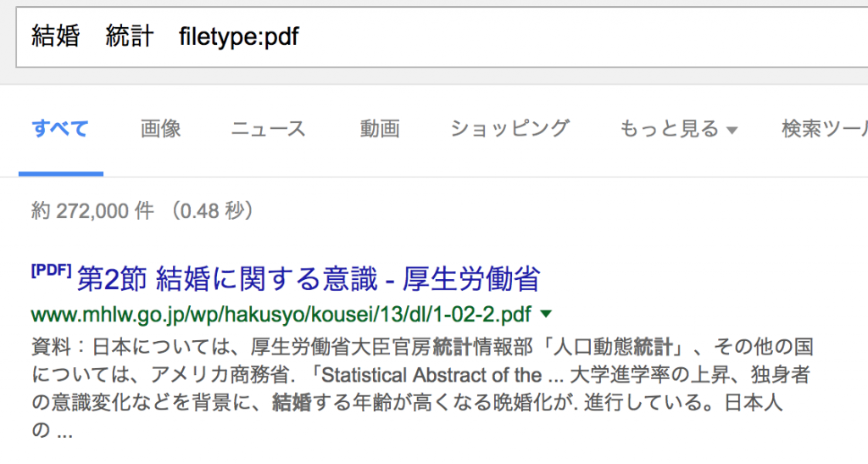
Task: Click the search query input field
Action: tap(509, 37)
